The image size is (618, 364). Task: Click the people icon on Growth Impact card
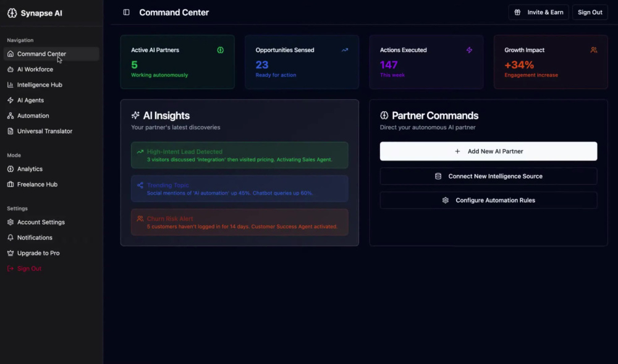pyautogui.click(x=593, y=50)
